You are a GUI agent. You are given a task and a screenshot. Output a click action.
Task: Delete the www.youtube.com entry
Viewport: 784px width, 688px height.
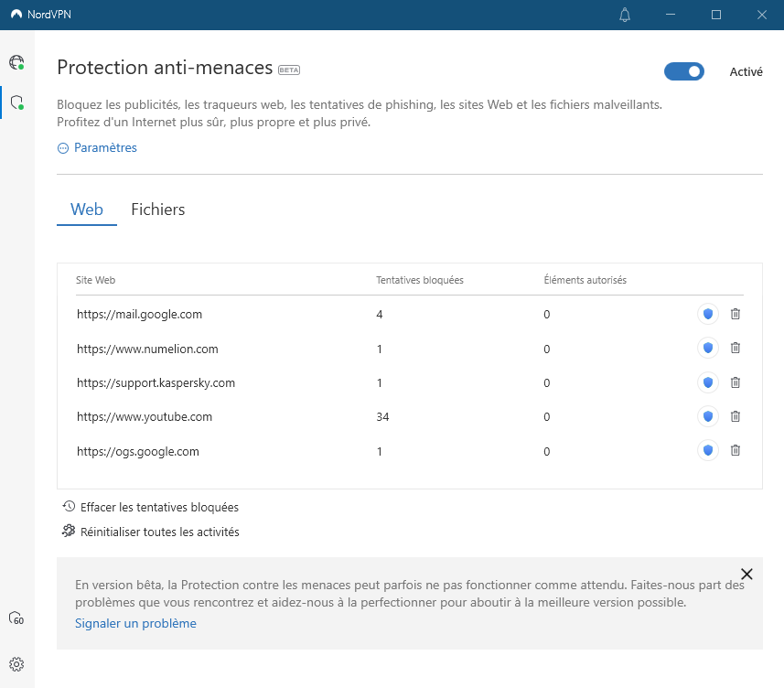pos(735,416)
